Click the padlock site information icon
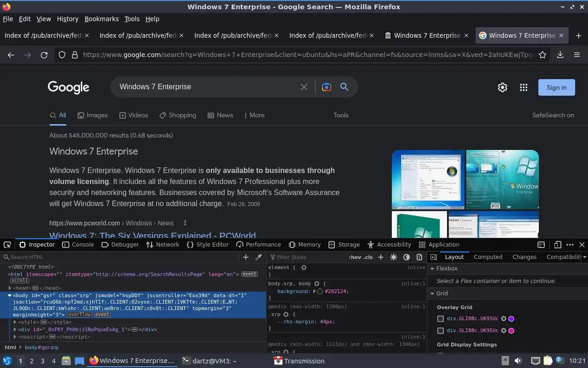This screenshot has width=588, height=368. click(x=75, y=55)
